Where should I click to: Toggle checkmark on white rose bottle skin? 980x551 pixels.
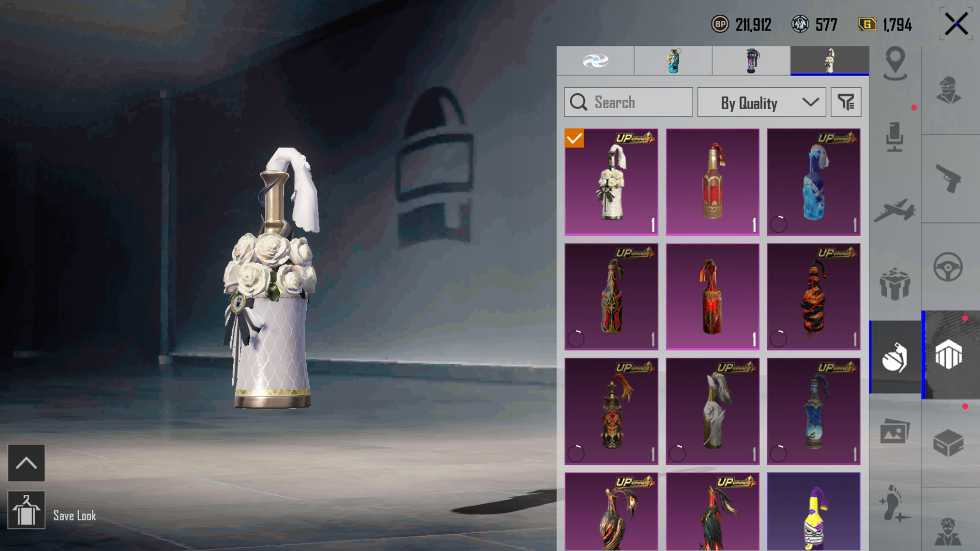(574, 138)
